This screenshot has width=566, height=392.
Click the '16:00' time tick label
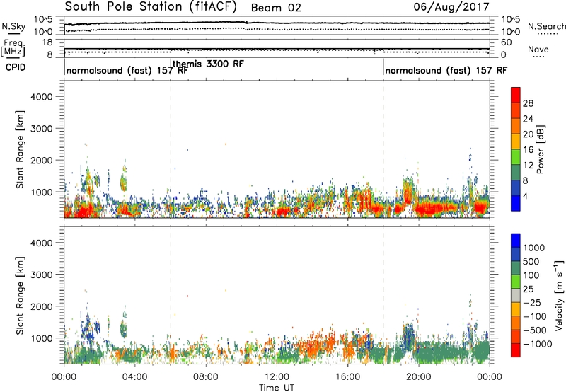click(347, 377)
